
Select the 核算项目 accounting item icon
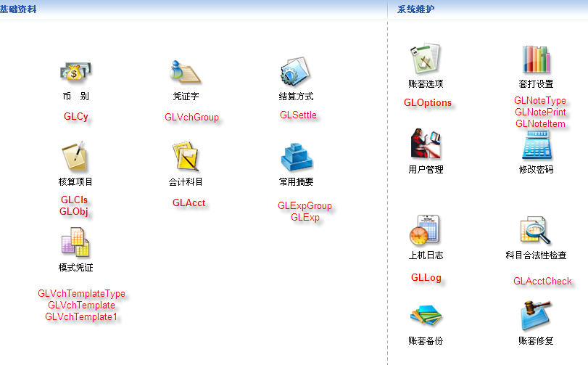pyautogui.click(x=75, y=157)
